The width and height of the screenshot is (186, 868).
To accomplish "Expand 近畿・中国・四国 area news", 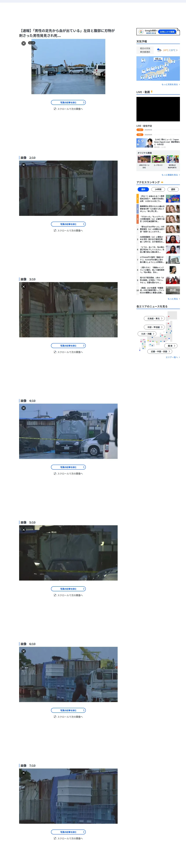I will point(160,351).
